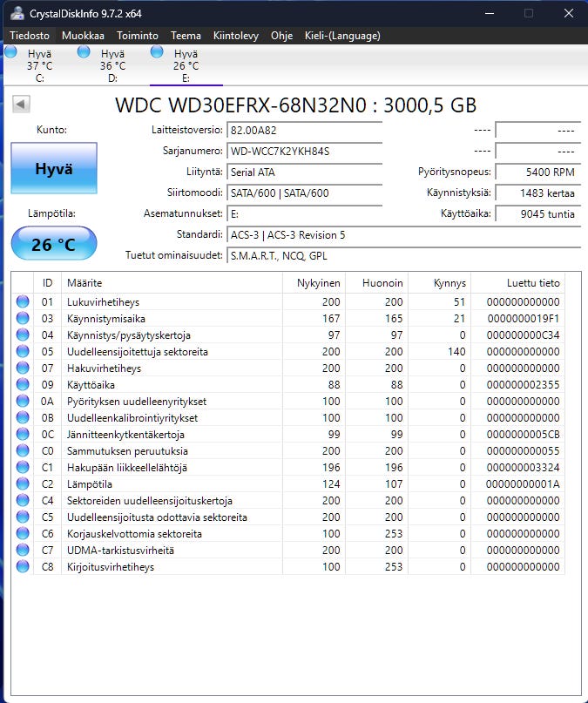Click the Käyttöaika value 9045 tuntia
Screen dimensions: 588x703
tap(537, 213)
